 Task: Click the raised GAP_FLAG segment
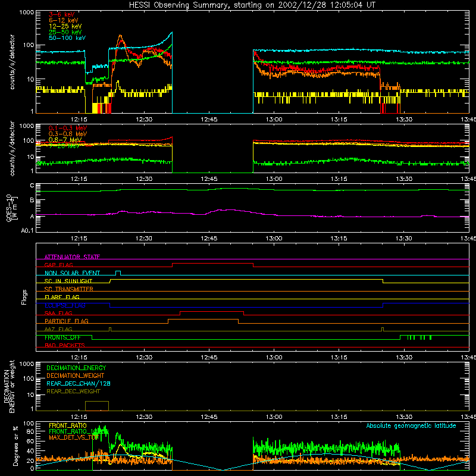click(212, 264)
